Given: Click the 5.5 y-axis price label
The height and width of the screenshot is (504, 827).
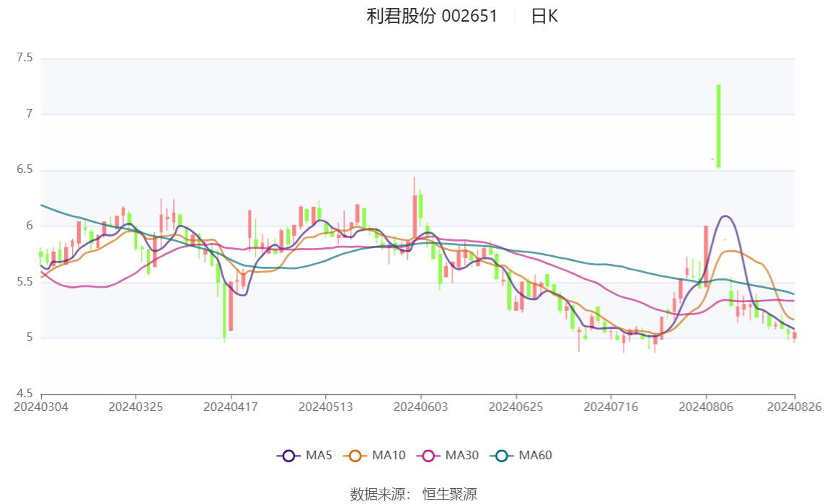Looking at the screenshot, I should [x=25, y=282].
